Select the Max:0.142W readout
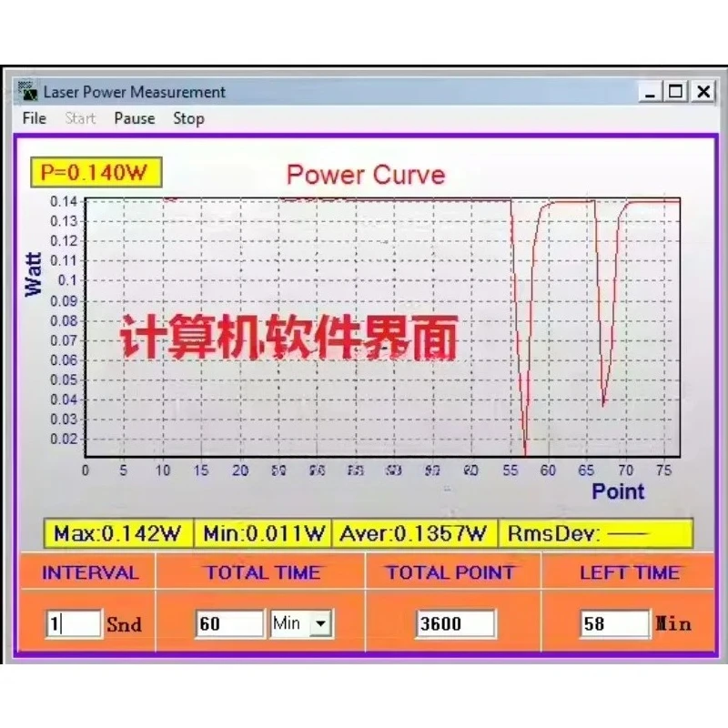Screen dimensions: 728x728 click(x=118, y=533)
